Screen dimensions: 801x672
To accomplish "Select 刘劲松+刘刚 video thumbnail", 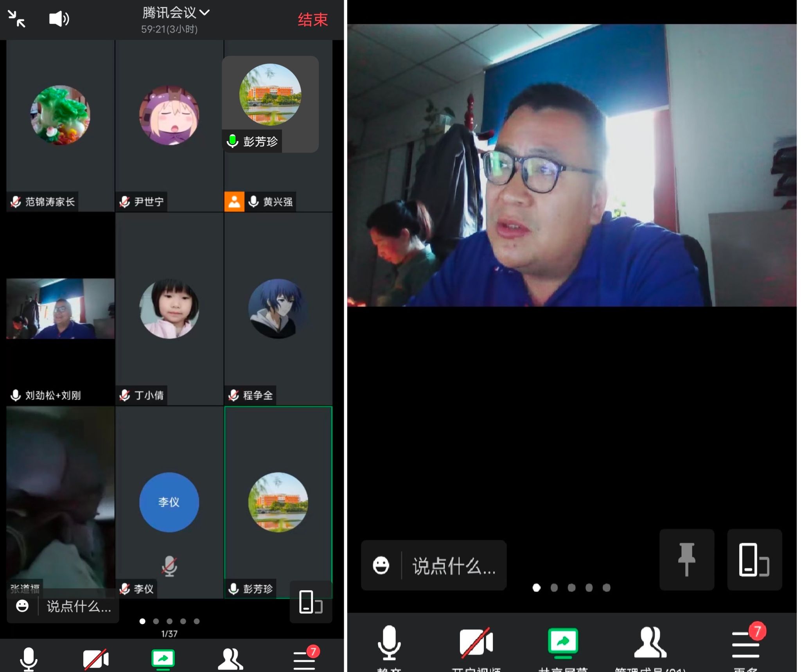I will [60, 308].
